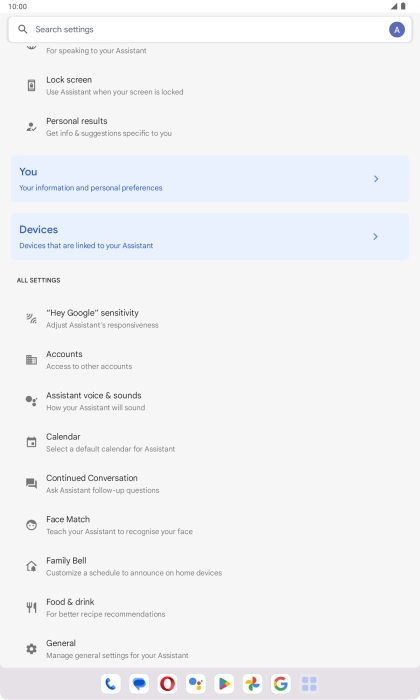Click the search magnifier icon
Screen dimensions: 420x700
pyautogui.click(x=22, y=29)
